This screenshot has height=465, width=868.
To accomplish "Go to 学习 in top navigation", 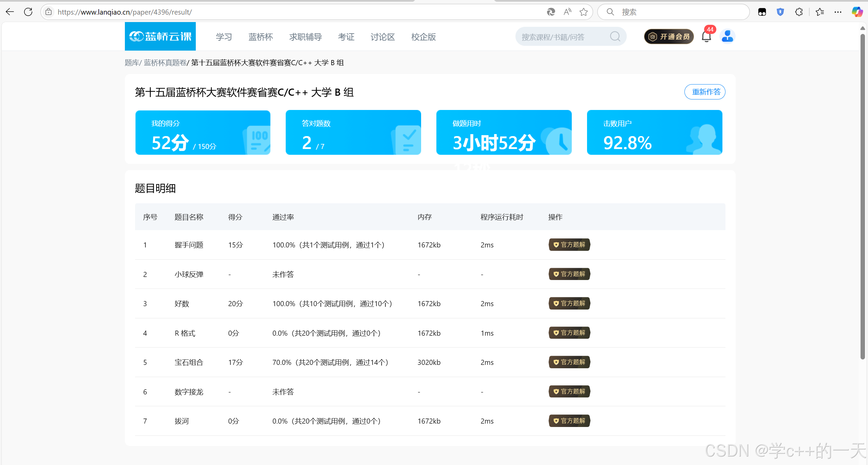I will click(x=224, y=37).
